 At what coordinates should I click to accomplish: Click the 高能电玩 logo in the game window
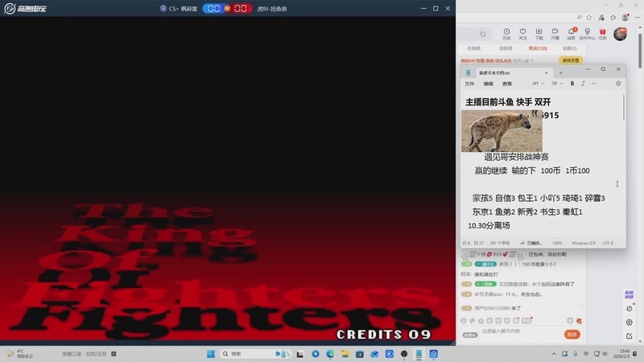click(25, 8)
